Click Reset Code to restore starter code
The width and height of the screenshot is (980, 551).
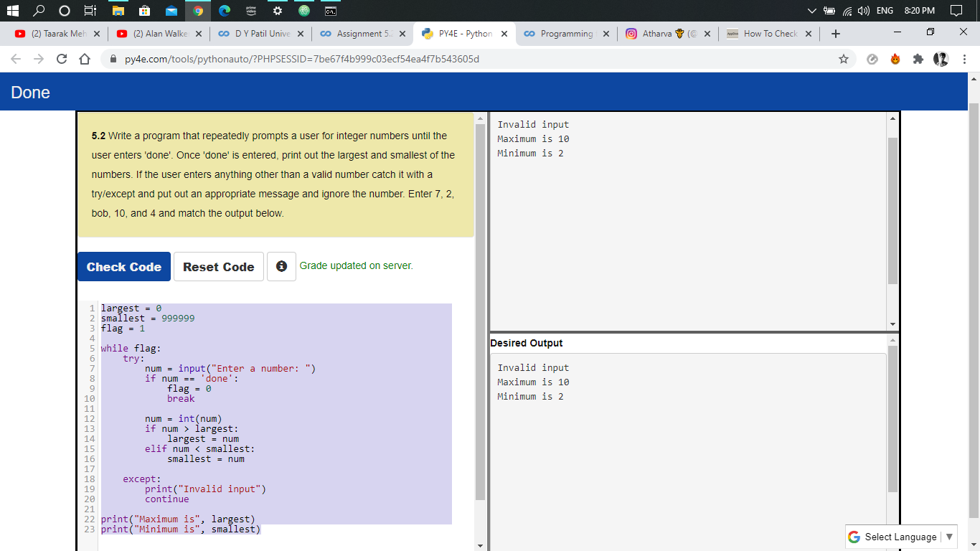point(218,266)
